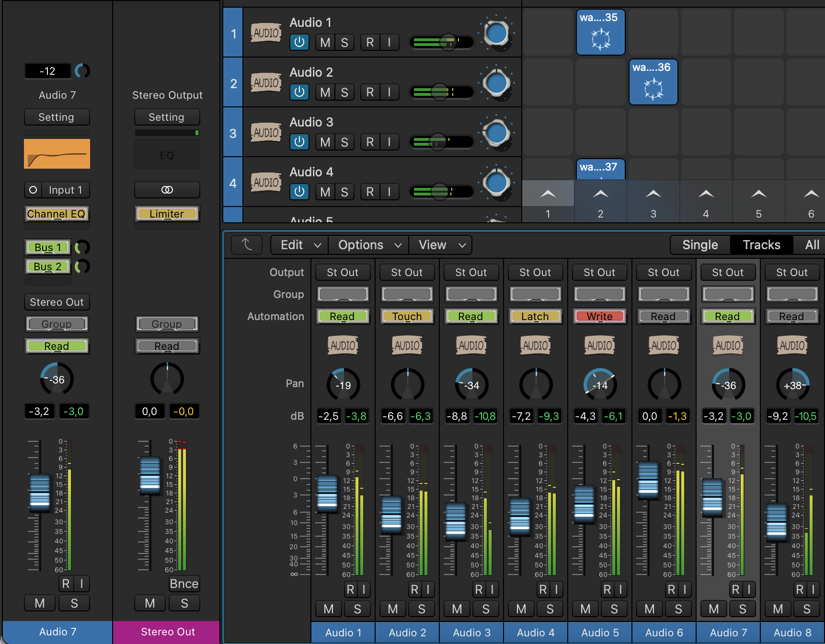Click the Audio 8 mixer pan knob showing +38
The width and height of the screenshot is (825, 644).
(792, 385)
